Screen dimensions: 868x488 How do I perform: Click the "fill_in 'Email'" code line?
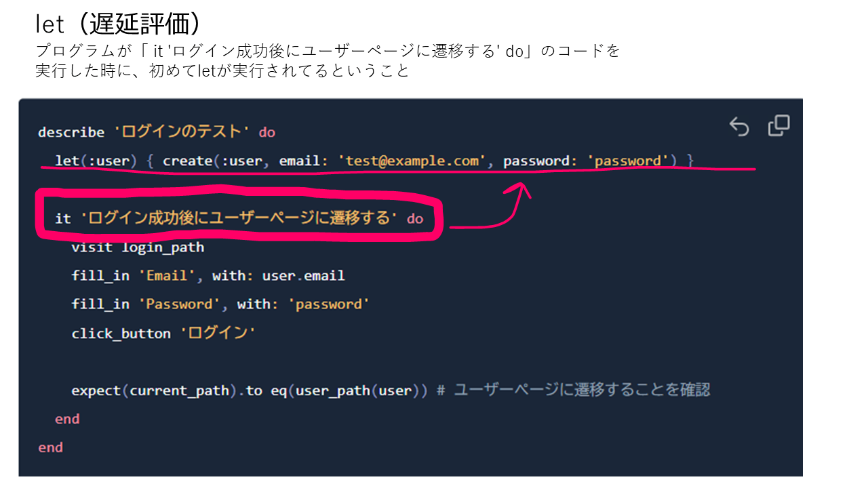(208, 276)
